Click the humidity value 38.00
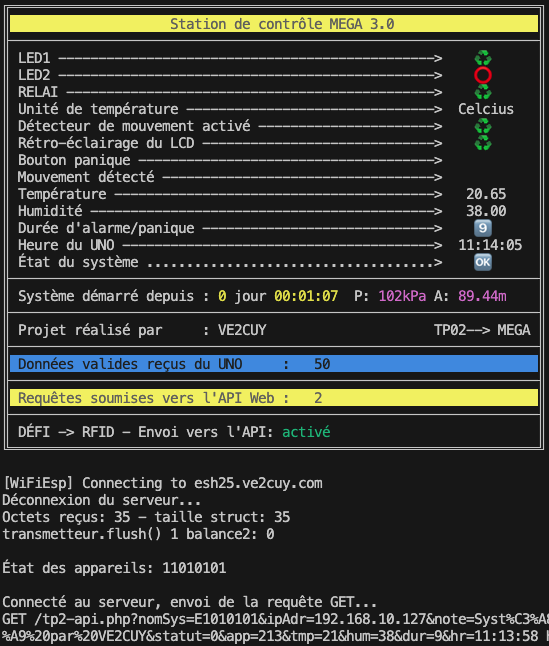The width and height of the screenshot is (549, 646). click(x=486, y=211)
